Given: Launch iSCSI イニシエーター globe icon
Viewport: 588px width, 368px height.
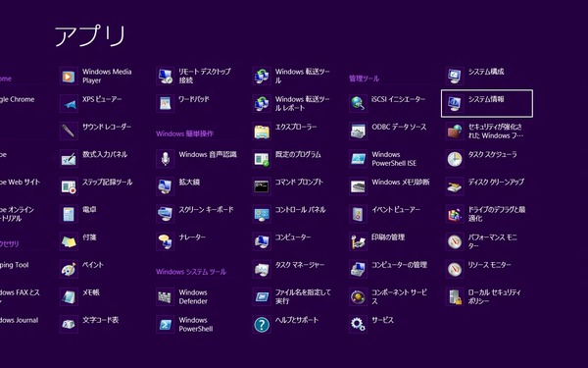Looking at the screenshot, I should pyautogui.click(x=358, y=104).
